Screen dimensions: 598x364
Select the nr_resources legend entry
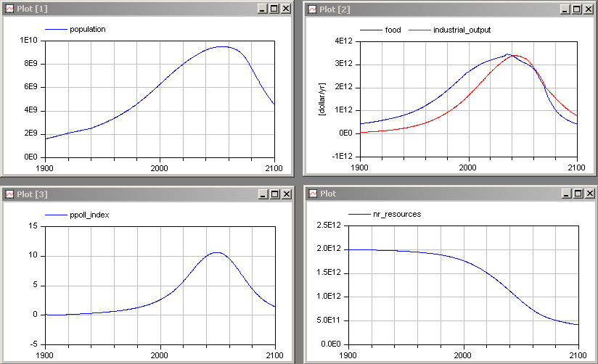[395, 215]
